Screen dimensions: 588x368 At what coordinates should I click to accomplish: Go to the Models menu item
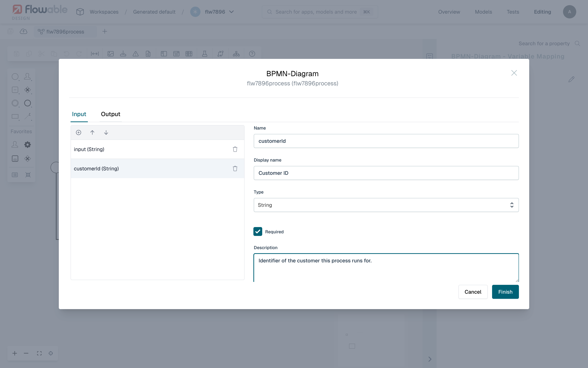(483, 12)
